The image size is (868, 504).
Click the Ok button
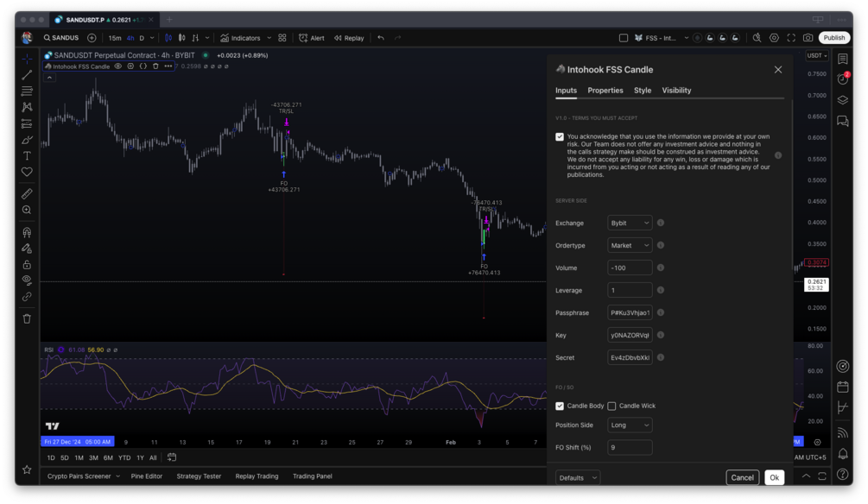(x=774, y=477)
